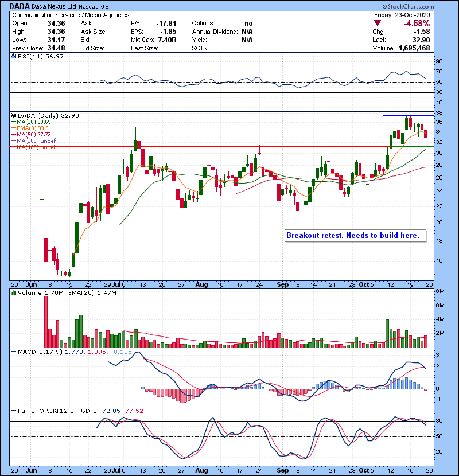Click the red down-triangle price change icon
Screen dimensions: 459x476
378,24
